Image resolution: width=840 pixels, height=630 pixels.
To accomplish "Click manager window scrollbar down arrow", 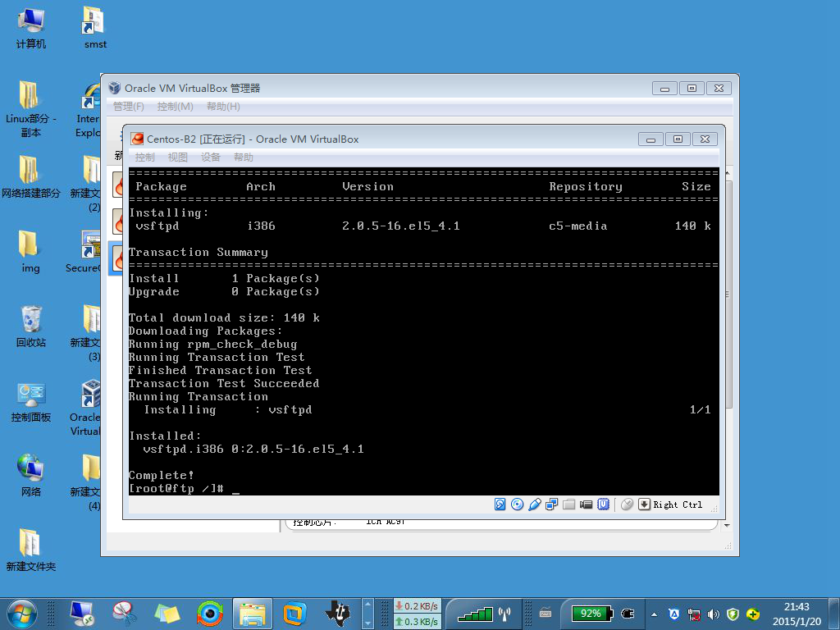I will [727, 526].
